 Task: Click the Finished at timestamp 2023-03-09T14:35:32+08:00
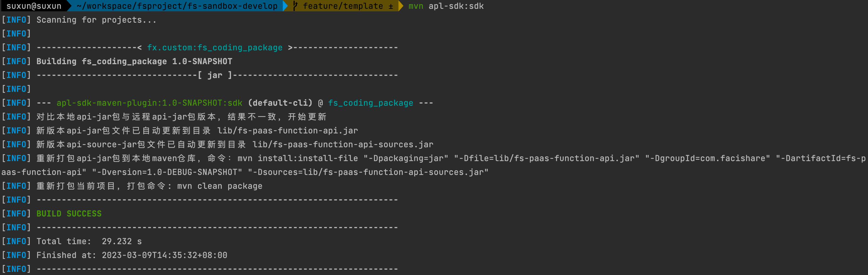coord(164,255)
